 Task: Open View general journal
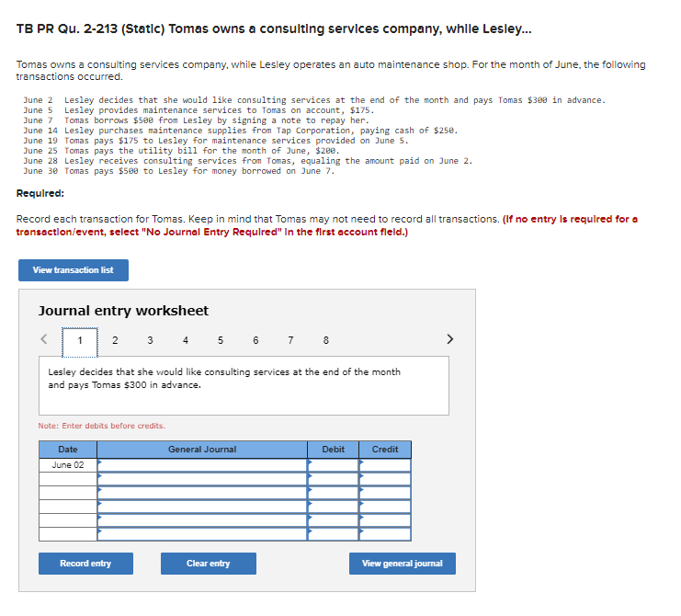coord(403,564)
